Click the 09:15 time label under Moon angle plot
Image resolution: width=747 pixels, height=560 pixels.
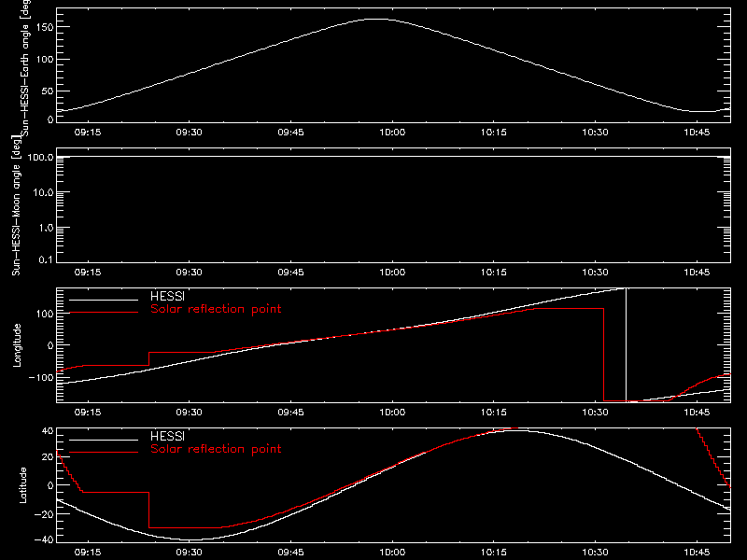tap(88, 273)
